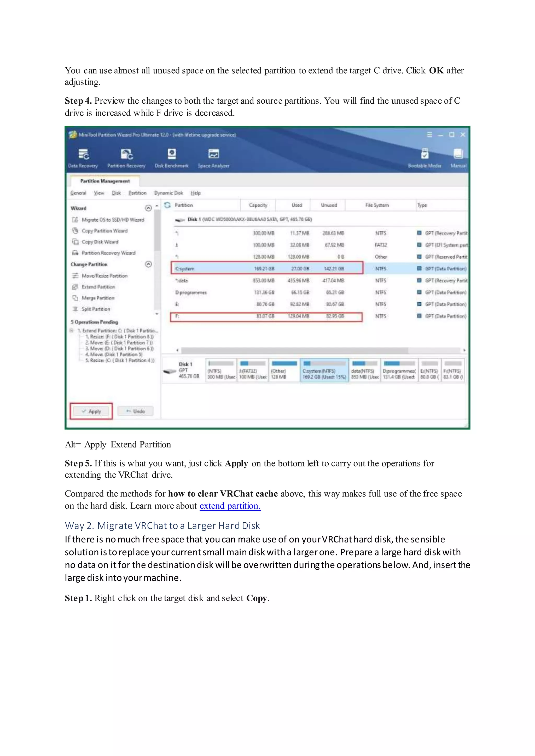Open the Dynamic Disk menu
This screenshot has width=535, height=756.
pos(168,193)
